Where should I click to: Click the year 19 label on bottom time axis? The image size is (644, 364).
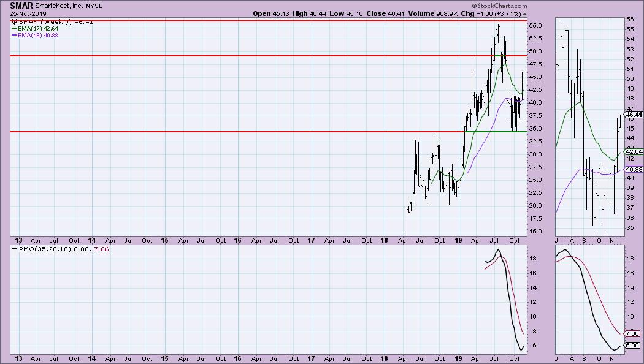click(458, 358)
